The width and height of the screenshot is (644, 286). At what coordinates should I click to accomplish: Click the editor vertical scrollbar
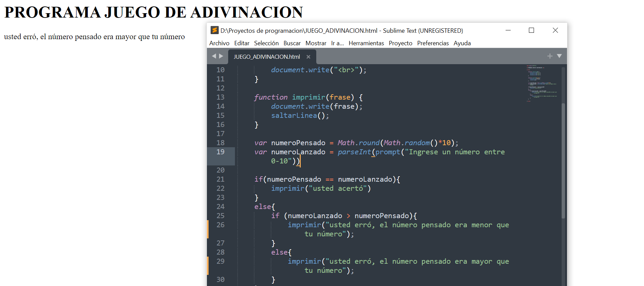(x=563, y=161)
